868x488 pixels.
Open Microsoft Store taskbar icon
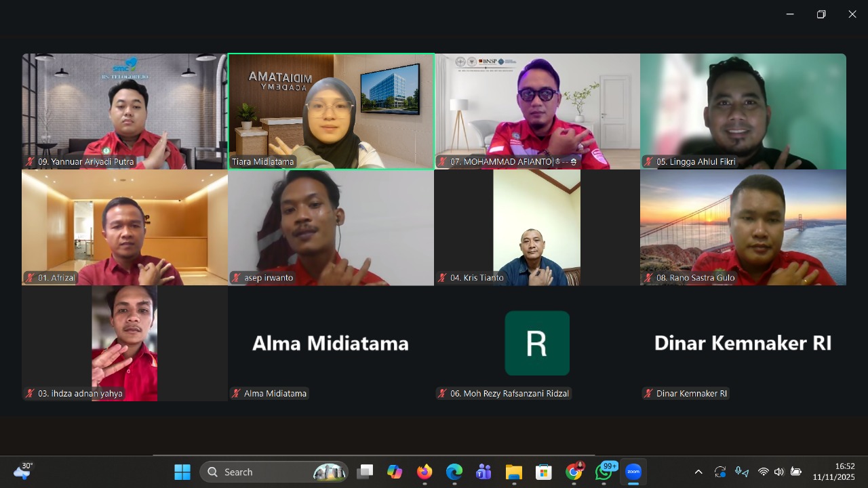coord(543,472)
